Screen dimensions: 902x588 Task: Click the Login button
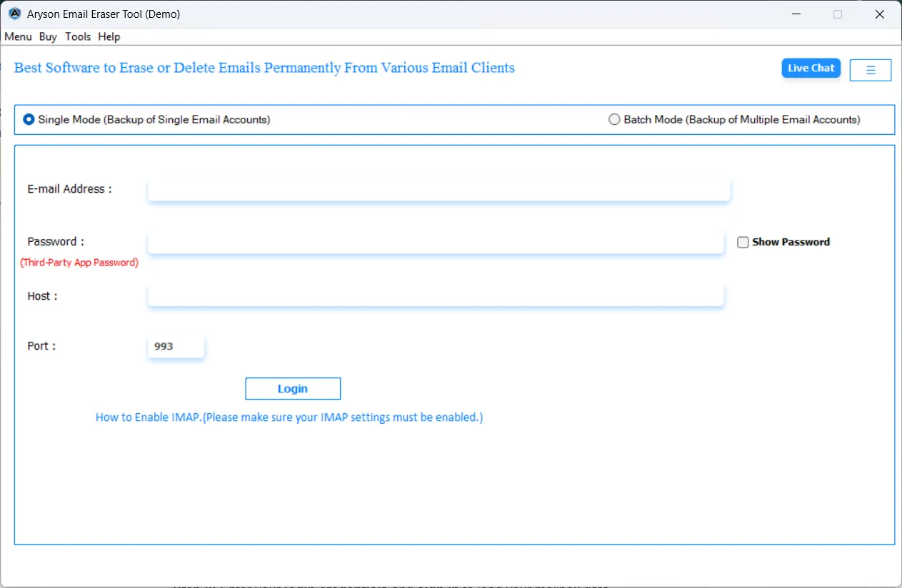coord(293,389)
